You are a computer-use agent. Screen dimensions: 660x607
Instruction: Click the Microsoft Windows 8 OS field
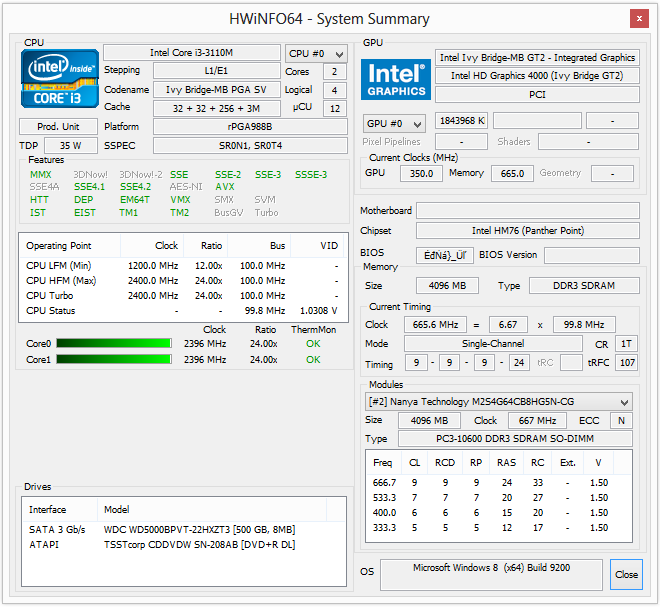coord(491,575)
